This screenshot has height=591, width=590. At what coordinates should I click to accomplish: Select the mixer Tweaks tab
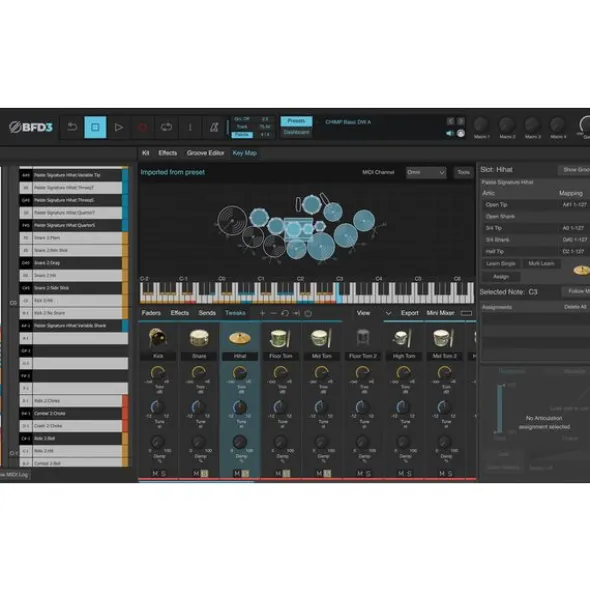point(235,313)
